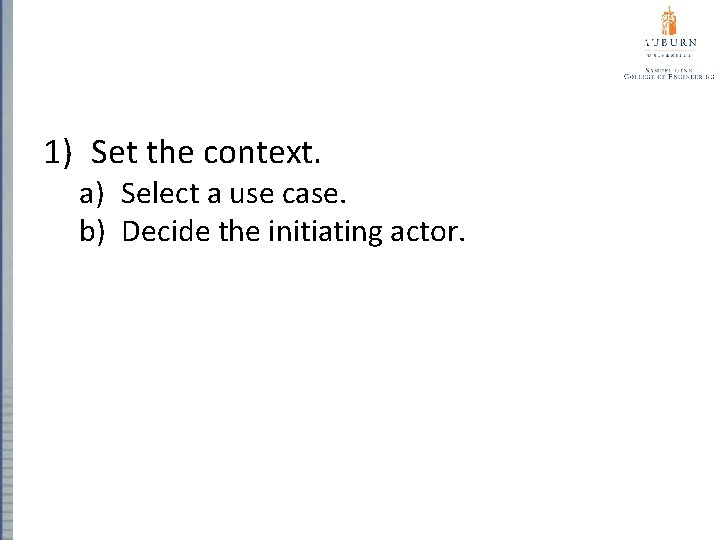
Task: Click the College of Engineering text
Action: click(x=669, y=76)
